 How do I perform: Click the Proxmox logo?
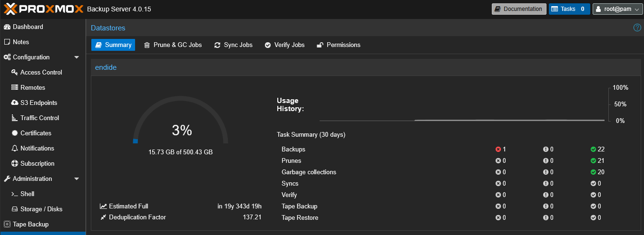point(43,9)
